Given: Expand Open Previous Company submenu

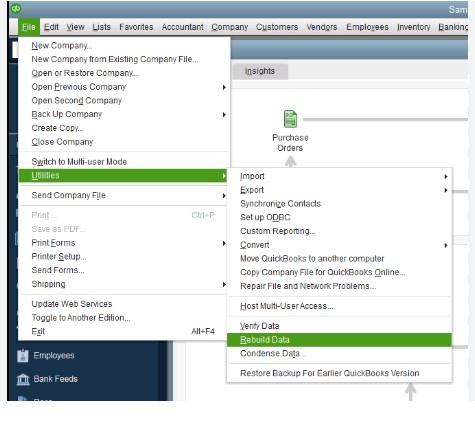Looking at the screenshot, I should pos(124,87).
